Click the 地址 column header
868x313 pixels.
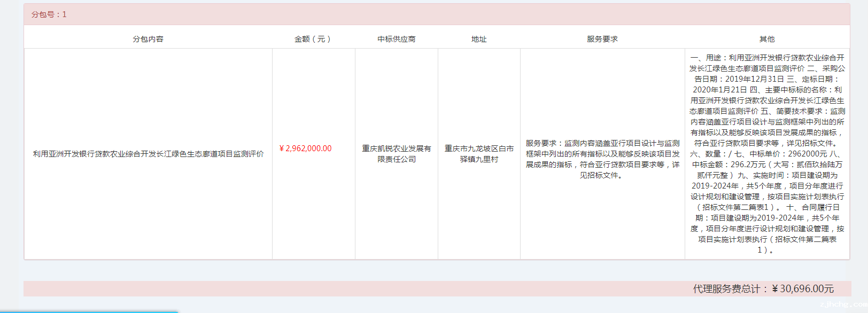479,39
